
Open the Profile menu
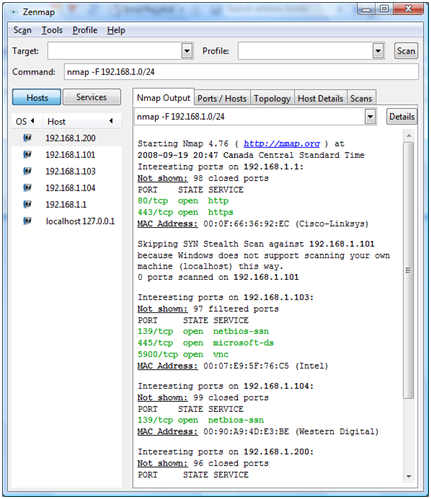click(85, 30)
